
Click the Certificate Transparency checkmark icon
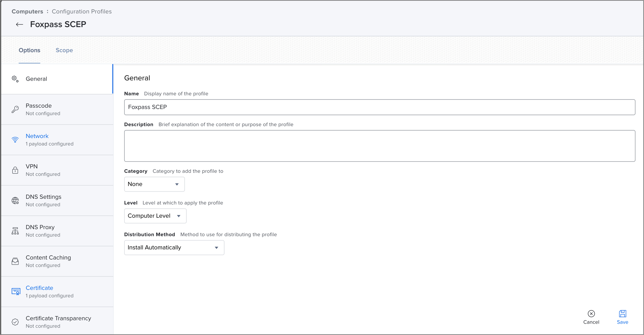tap(15, 322)
